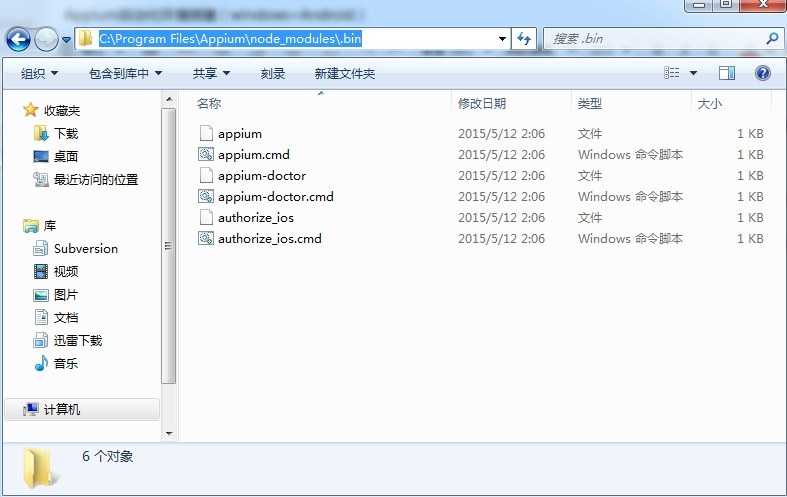This screenshot has height=497, width=787.
Task: Click the authorize_ios.cmd script icon
Action: point(206,238)
